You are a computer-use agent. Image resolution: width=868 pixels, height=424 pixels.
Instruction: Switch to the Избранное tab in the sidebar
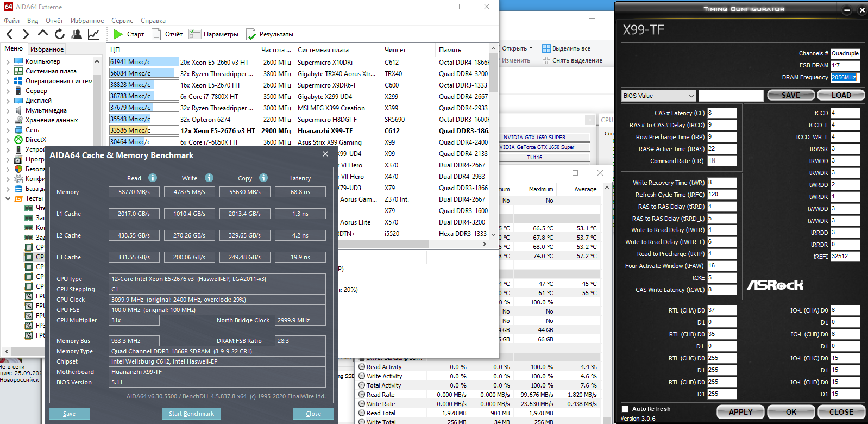pos(47,49)
